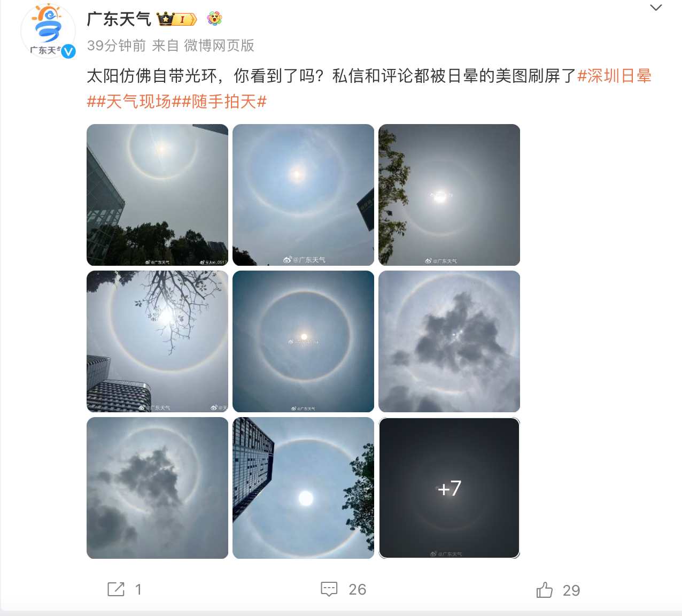This screenshot has width=682, height=616.
Task: Open halo photo with tall skyscraper
Action: [304, 488]
